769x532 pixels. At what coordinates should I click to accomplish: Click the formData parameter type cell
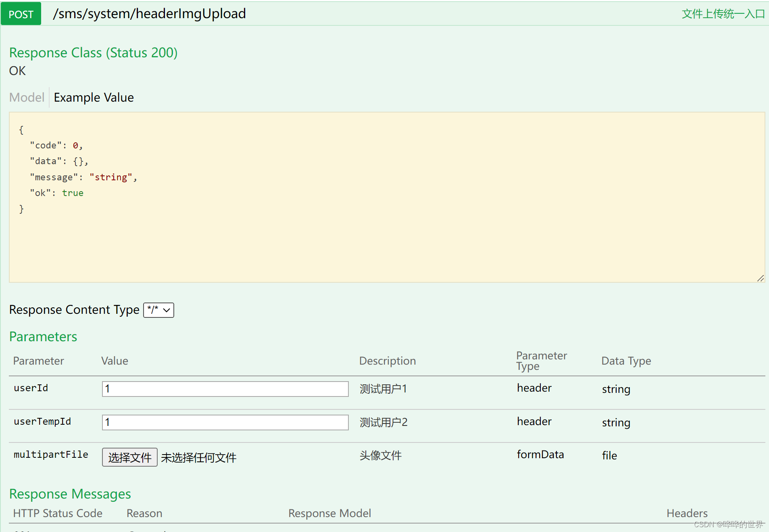(540, 455)
